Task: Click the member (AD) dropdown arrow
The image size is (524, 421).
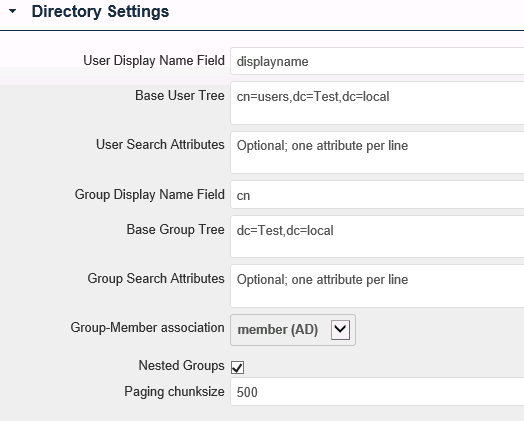Action: pos(340,330)
